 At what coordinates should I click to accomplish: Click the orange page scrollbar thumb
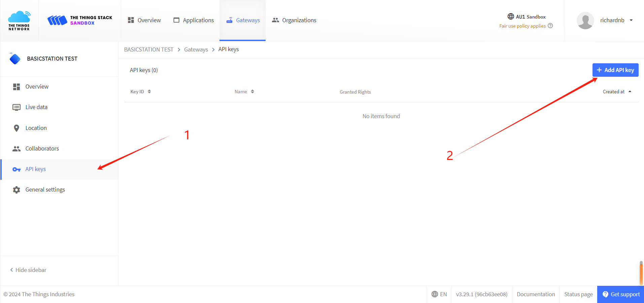tap(641, 273)
